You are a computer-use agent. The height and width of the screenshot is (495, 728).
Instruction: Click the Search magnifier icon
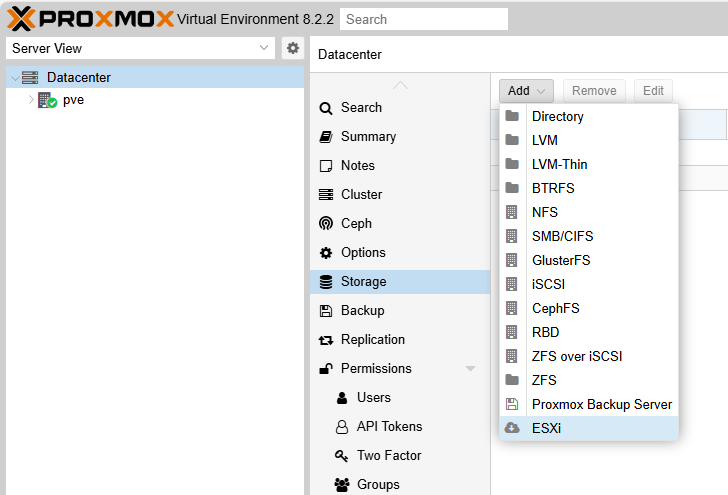pyautogui.click(x=326, y=108)
